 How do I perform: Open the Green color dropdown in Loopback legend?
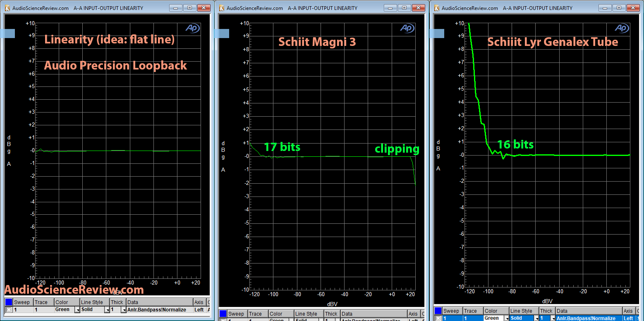(77, 310)
